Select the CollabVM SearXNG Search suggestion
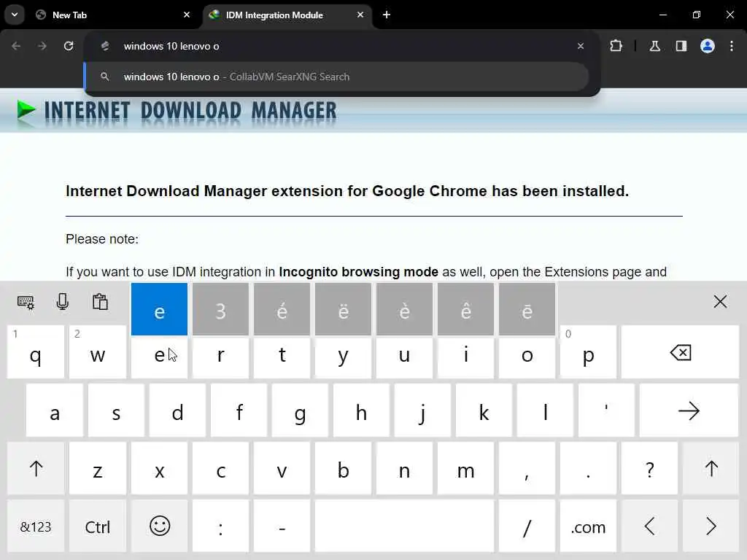This screenshot has width=747, height=560. 337,77
